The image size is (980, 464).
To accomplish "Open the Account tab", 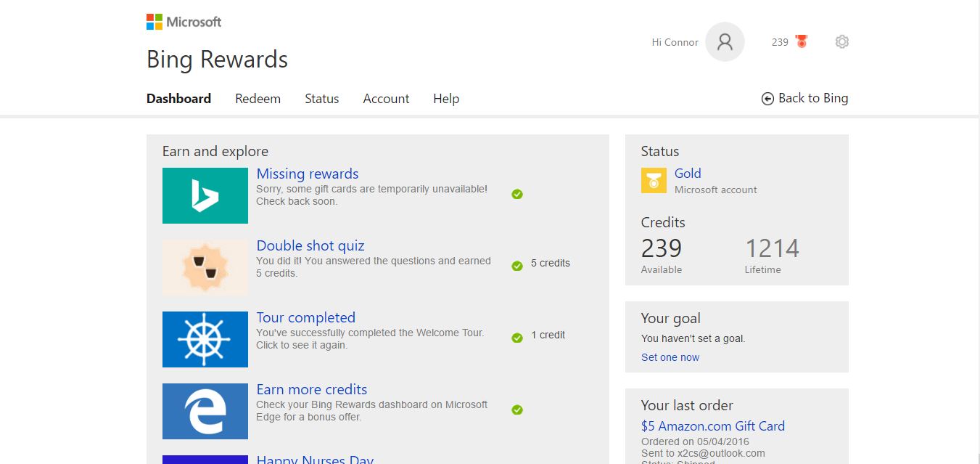I will [x=386, y=98].
